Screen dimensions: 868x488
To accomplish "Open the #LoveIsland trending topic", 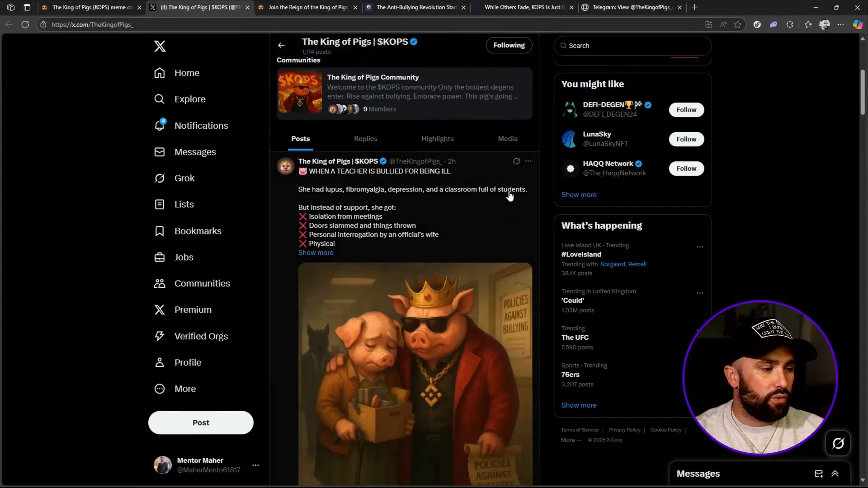I will [581, 254].
